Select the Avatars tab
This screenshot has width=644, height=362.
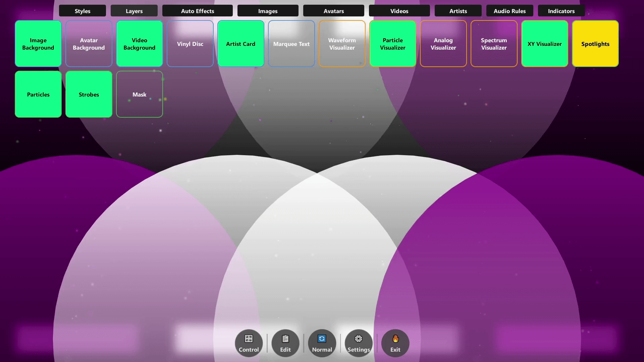point(334,11)
